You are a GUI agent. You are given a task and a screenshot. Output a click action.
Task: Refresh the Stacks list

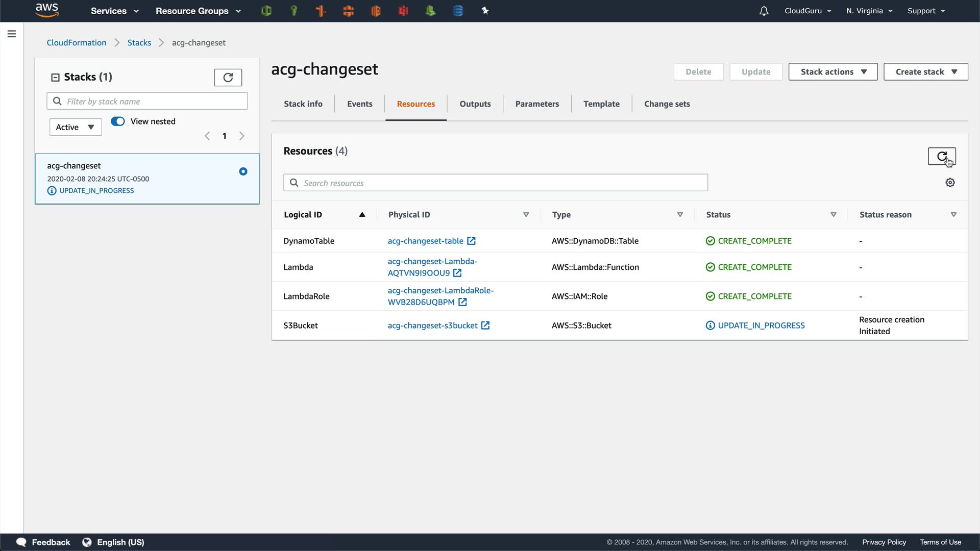[228, 77]
